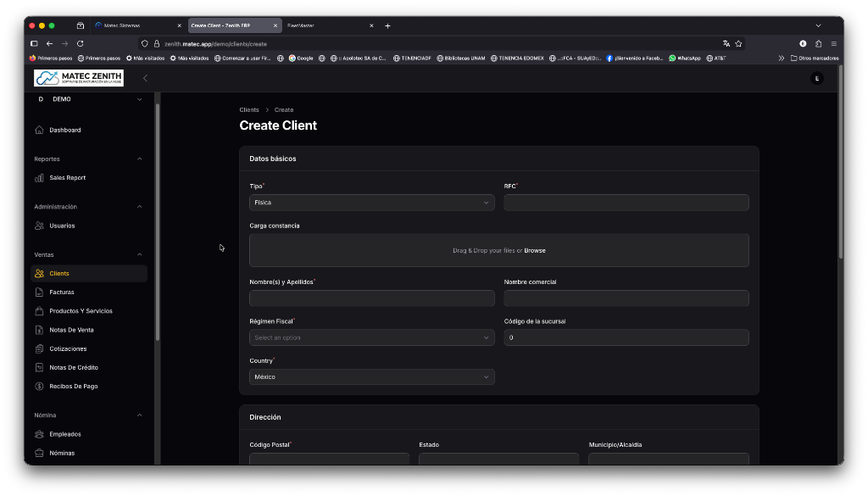The height and width of the screenshot is (496, 868).
Task: Click the Dashboard home icon in sidebar
Action: coord(39,130)
